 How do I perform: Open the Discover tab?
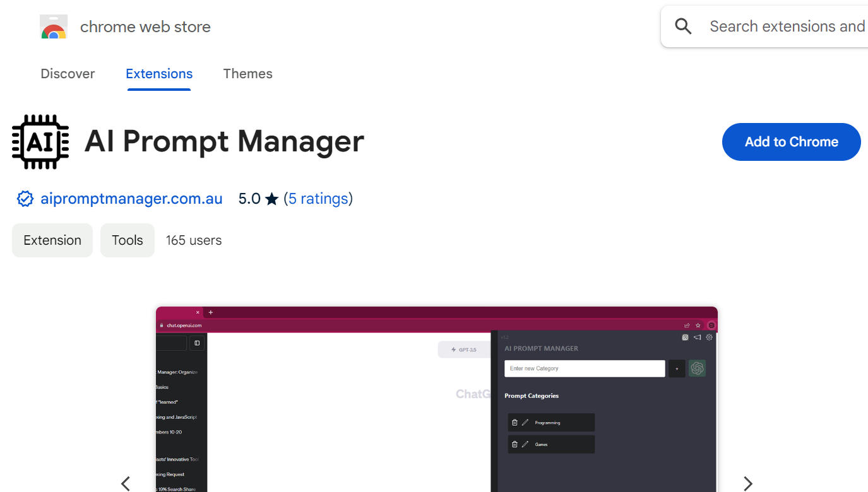(68, 74)
